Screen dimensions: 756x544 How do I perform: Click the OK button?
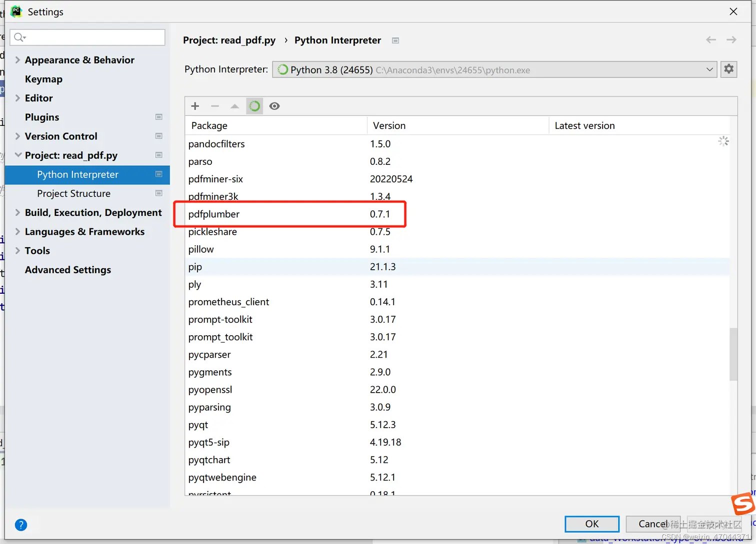pyautogui.click(x=592, y=524)
